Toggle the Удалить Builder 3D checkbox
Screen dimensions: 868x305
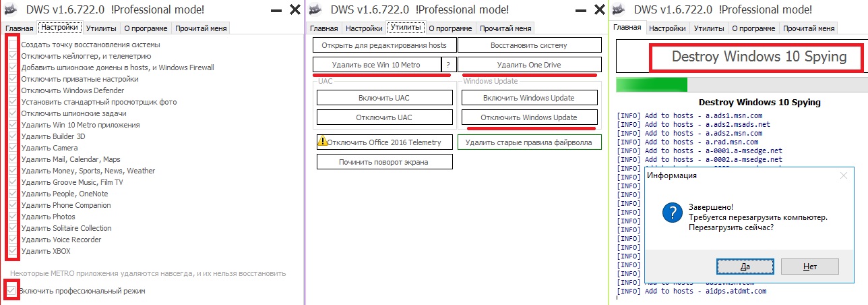(13, 136)
